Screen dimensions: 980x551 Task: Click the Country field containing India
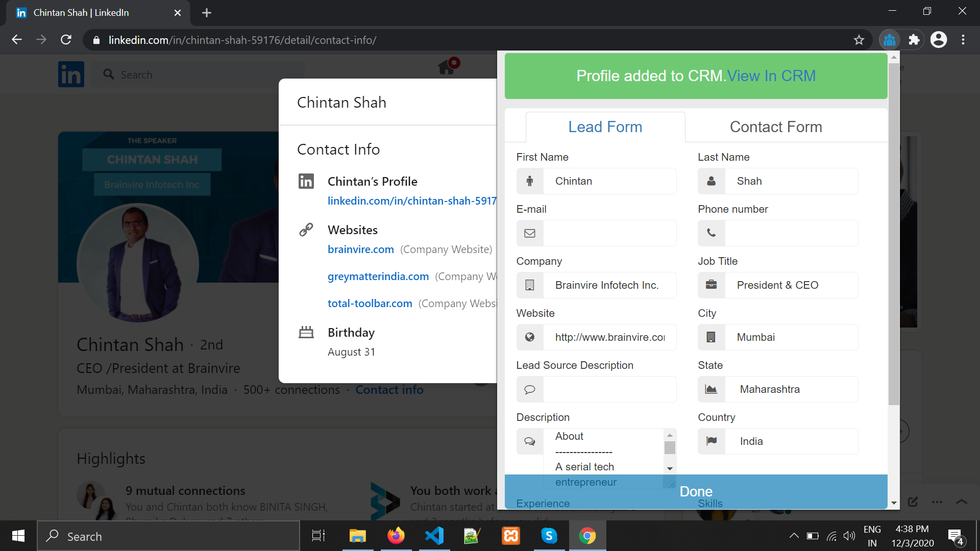click(792, 441)
